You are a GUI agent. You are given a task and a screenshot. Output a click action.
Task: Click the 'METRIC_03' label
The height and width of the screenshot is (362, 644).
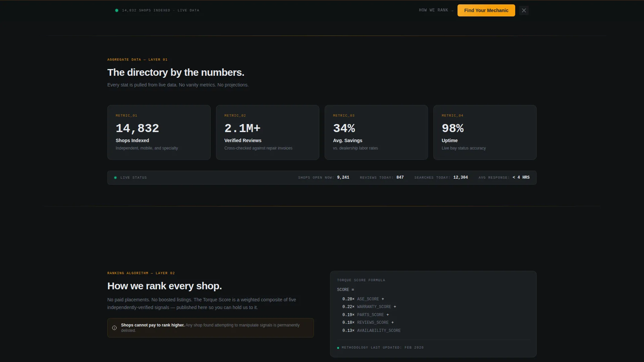[344, 116]
